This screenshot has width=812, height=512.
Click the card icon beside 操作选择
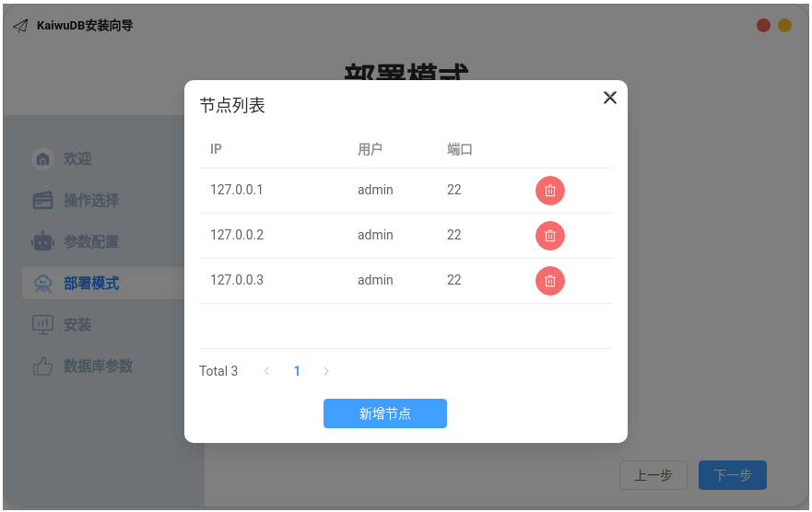pos(42,201)
